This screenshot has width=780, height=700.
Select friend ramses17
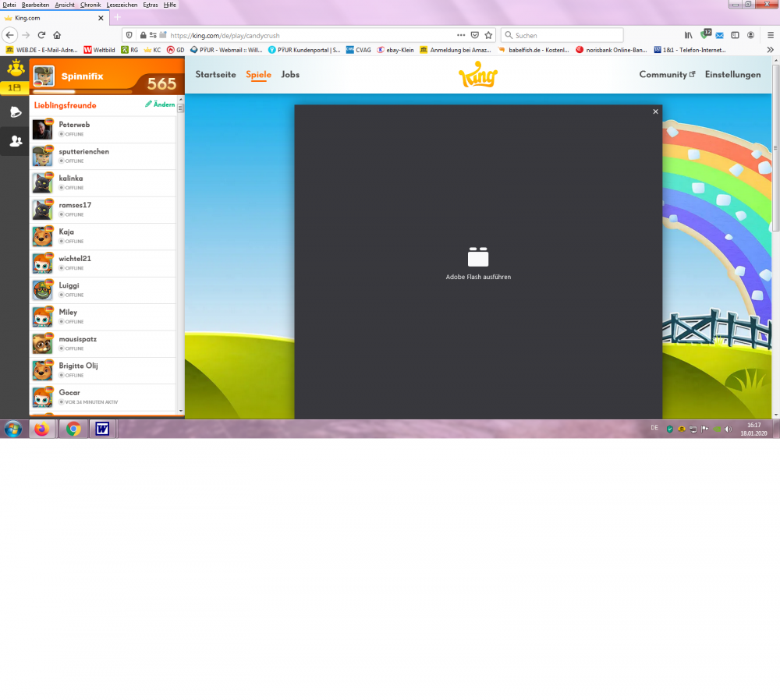103,210
